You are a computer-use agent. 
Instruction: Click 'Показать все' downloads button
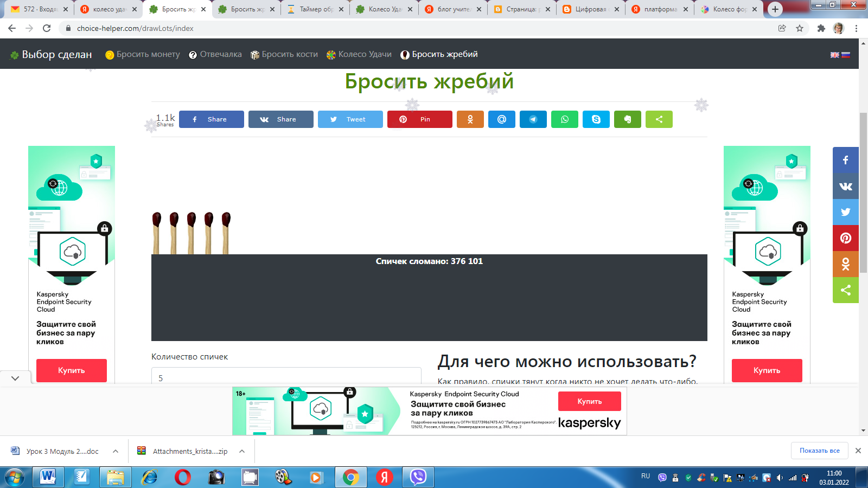coord(820,451)
